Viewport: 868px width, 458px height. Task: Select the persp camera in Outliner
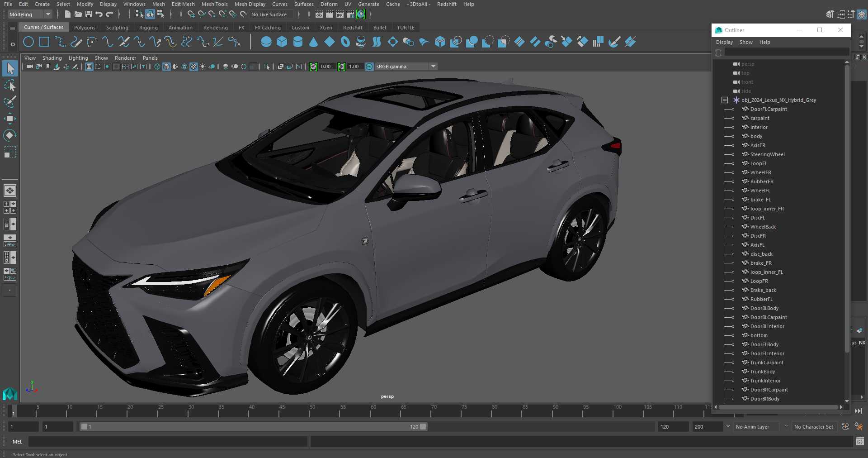(748, 64)
